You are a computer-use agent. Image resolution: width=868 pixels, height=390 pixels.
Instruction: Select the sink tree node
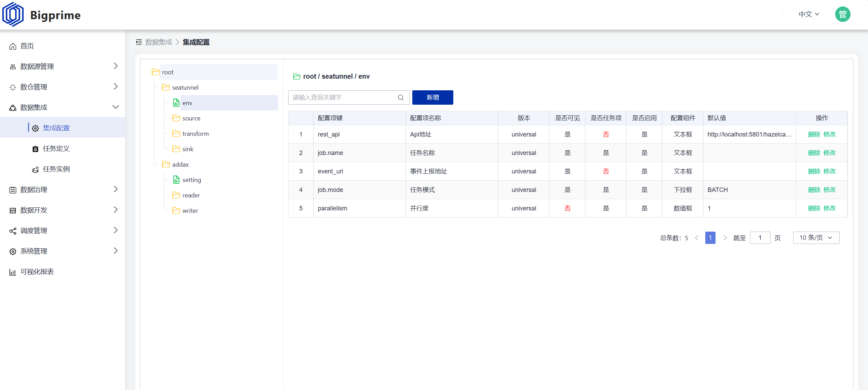point(187,149)
